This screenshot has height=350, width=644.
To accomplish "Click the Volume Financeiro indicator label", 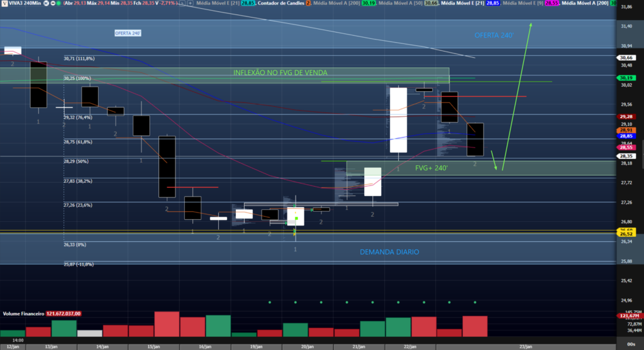I will 23,313.
